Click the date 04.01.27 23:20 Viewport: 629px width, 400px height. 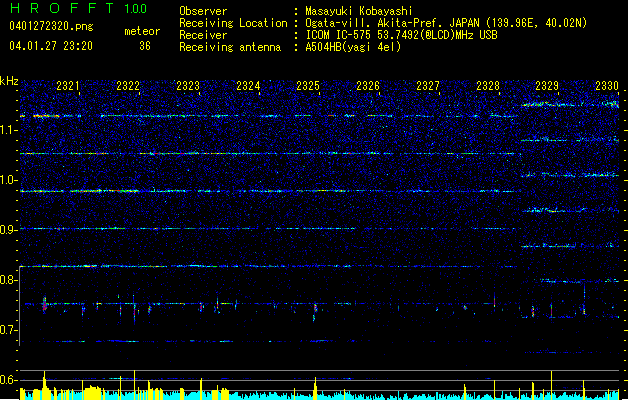point(51,46)
